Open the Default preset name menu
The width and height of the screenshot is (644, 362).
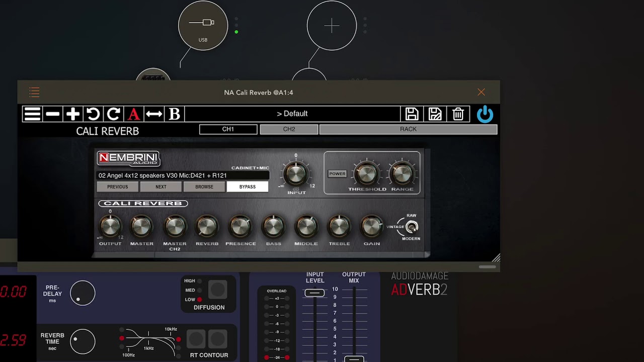(292, 114)
